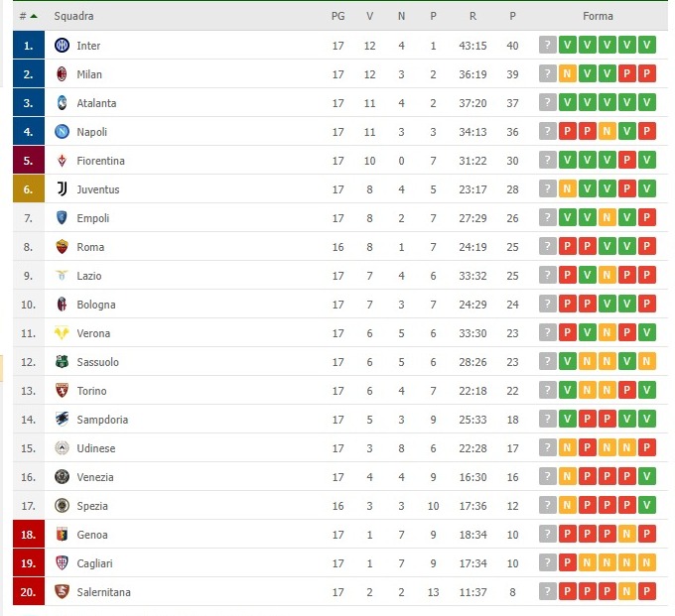
Task: Click the Napoli club crest icon
Action: pyautogui.click(x=62, y=132)
